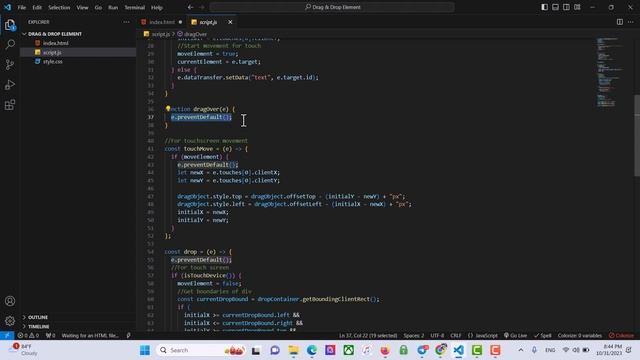Change the UTF-8 encoding selector
The image size is (640, 360).
click(x=437, y=336)
